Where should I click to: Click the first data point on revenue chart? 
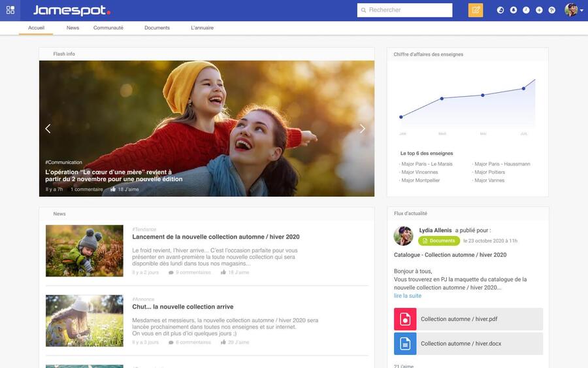tap(401, 117)
